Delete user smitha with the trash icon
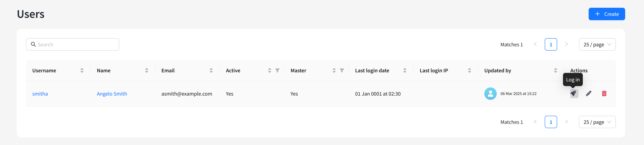This screenshot has width=644, height=145. pos(604,94)
